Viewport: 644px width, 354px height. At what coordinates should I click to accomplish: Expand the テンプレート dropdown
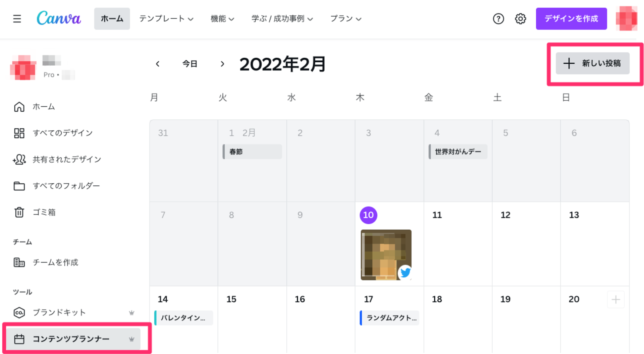click(x=166, y=19)
